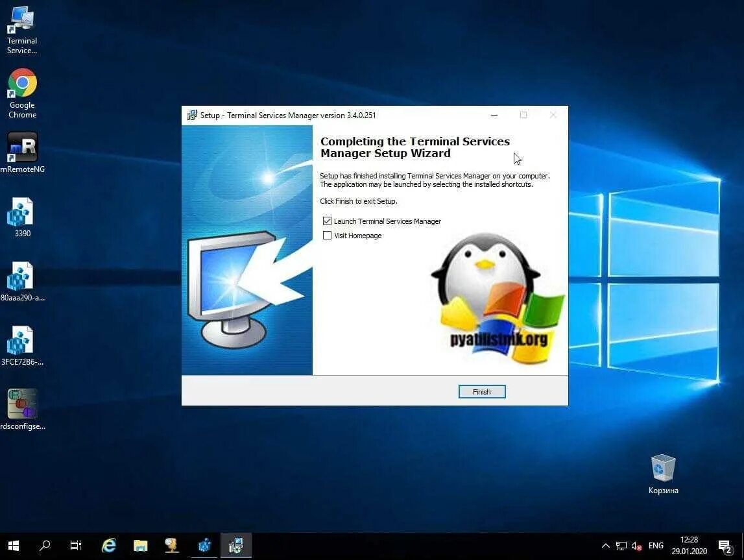Select the 80aaa290-a... file icon
The width and height of the screenshot is (744, 560).
(22, 282)
